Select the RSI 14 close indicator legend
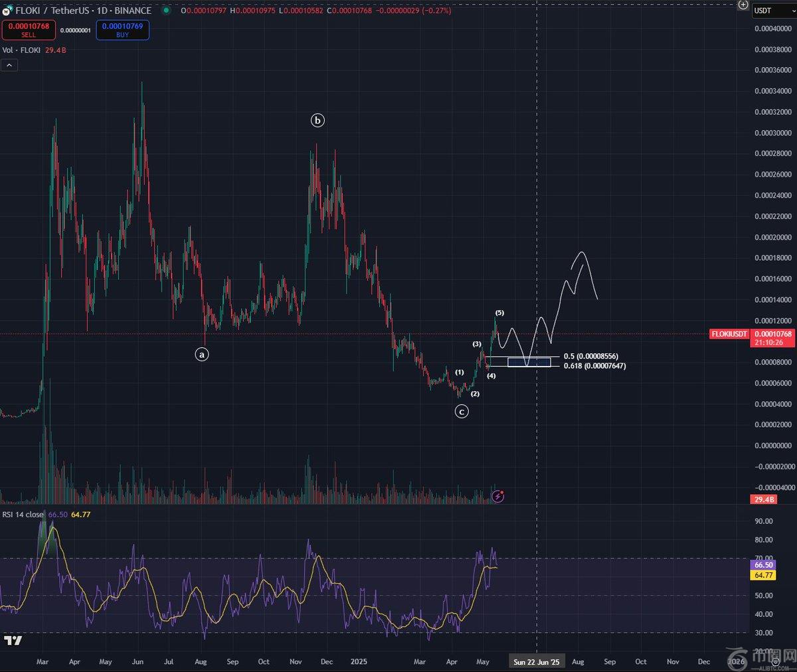 click(x=23, y=515)
